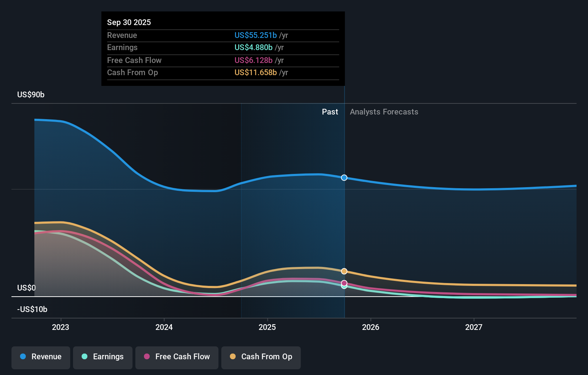Switch to the Past section of the chart
Image resolution: width=588 pixels, height=375 pixels.
[330, 112]
